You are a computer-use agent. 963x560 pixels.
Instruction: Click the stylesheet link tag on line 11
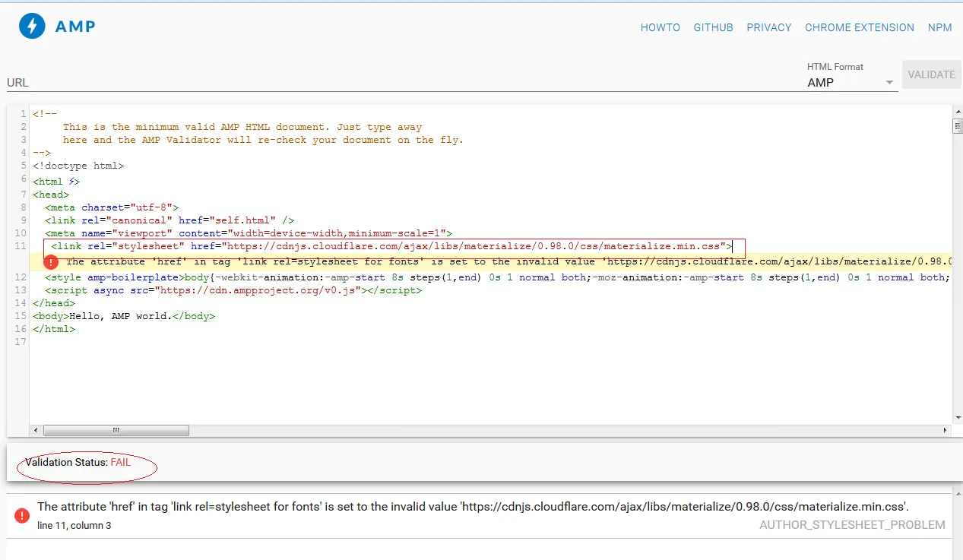tap(391, 246)
